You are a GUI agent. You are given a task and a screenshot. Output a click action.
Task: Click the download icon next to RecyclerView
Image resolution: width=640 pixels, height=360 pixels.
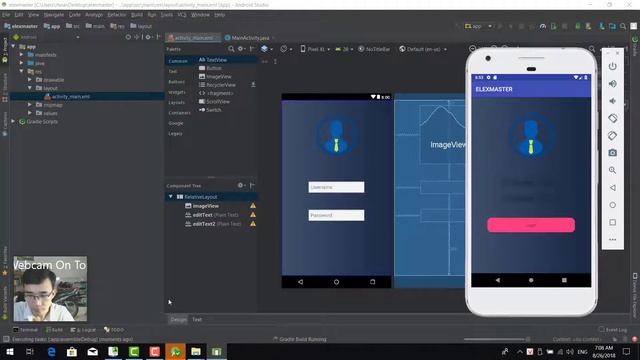pyautogui.click(x=253, y=84)
